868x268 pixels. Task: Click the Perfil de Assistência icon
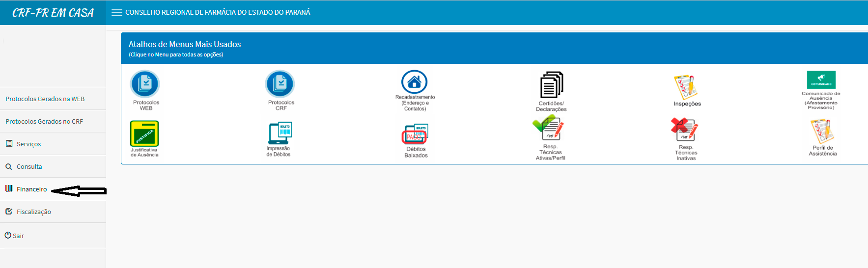click(822, 131)
